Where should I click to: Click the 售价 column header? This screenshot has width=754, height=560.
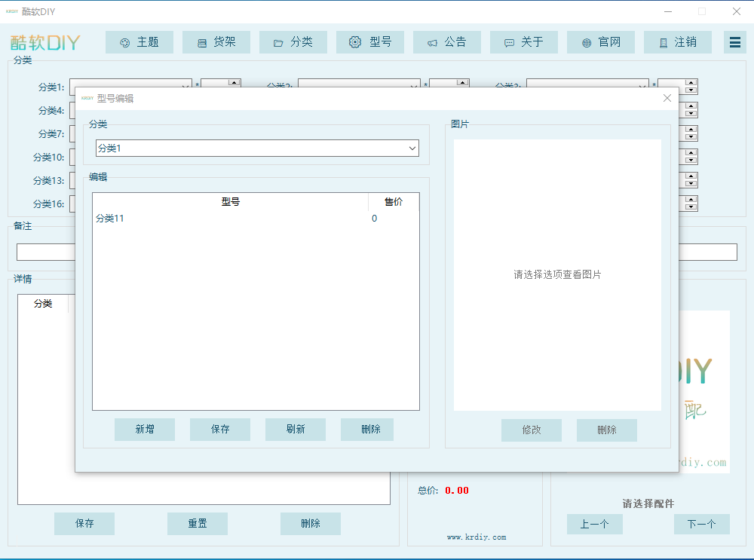tap(393, 202)
